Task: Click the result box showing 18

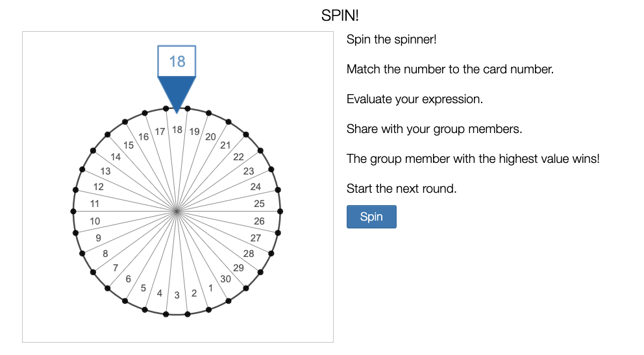Action: click(177, 61)
